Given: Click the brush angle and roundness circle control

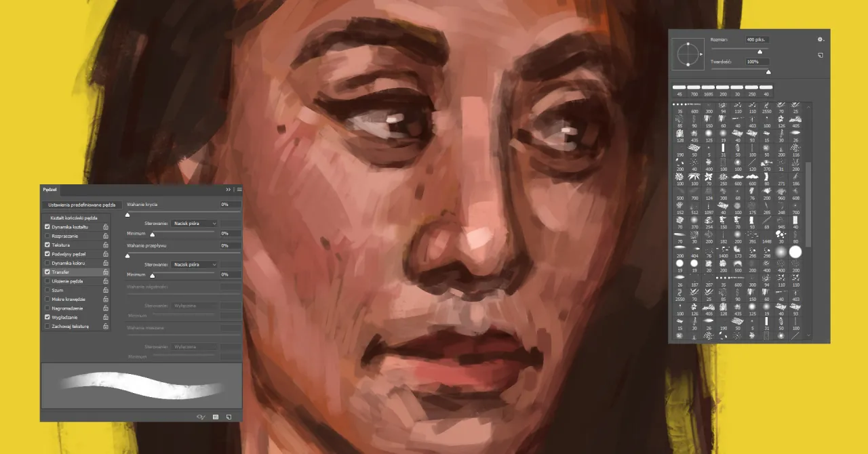Looking at the screenshot, I should tap(688, 53).
